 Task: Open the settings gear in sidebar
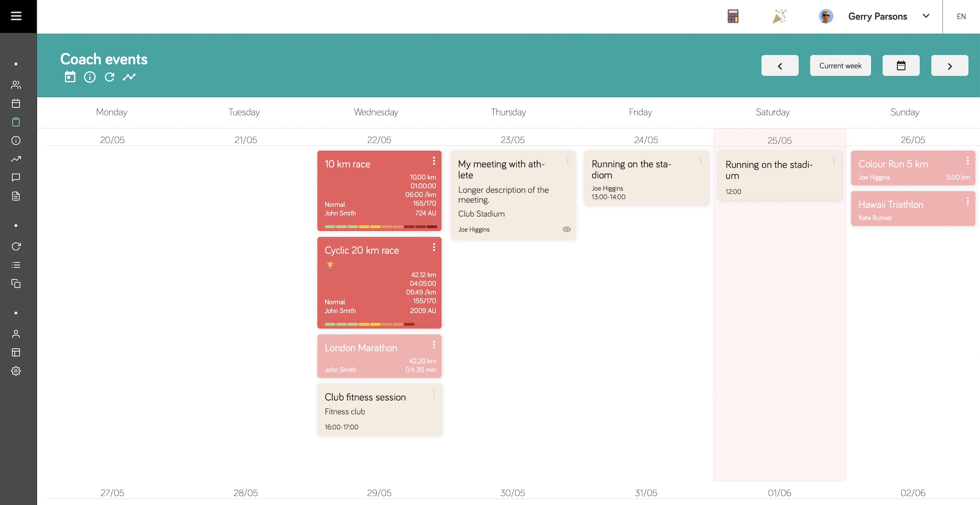tap(16, 371)
